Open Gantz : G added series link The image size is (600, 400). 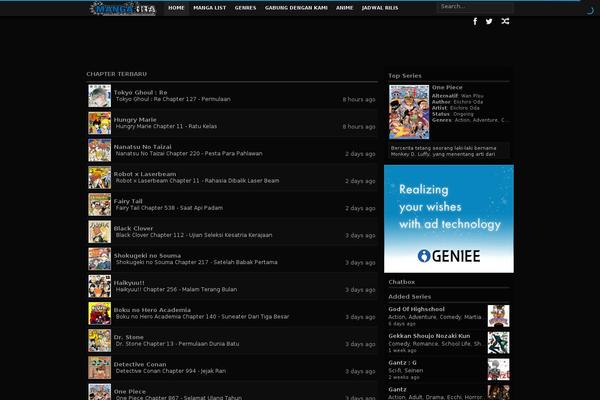[402, 362]
